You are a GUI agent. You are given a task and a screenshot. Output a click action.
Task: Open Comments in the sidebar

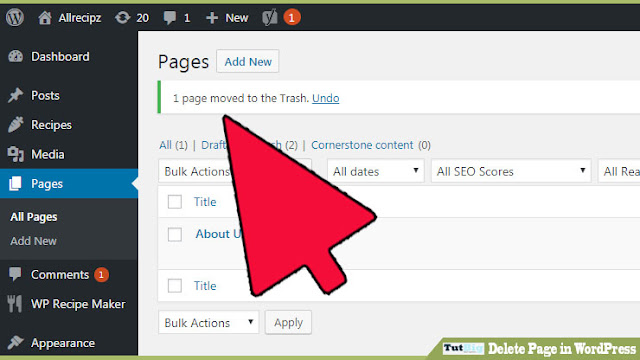pyautogui.click(x=60, y=275)
